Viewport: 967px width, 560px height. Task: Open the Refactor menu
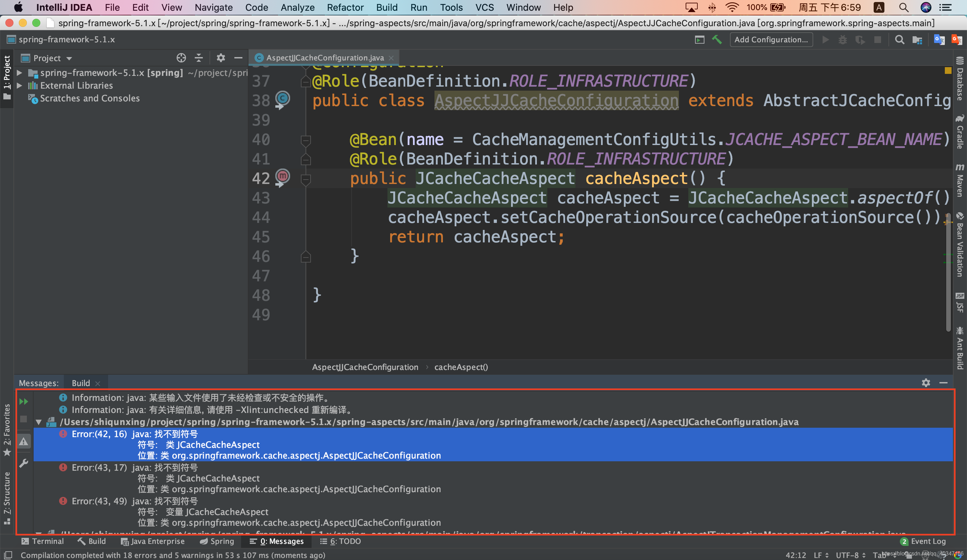(x=345, y=7)
